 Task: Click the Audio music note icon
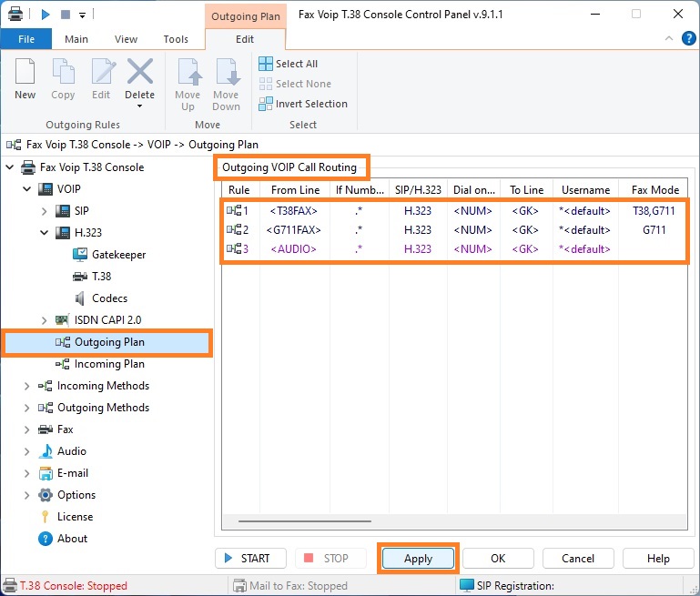click(46, 451)
